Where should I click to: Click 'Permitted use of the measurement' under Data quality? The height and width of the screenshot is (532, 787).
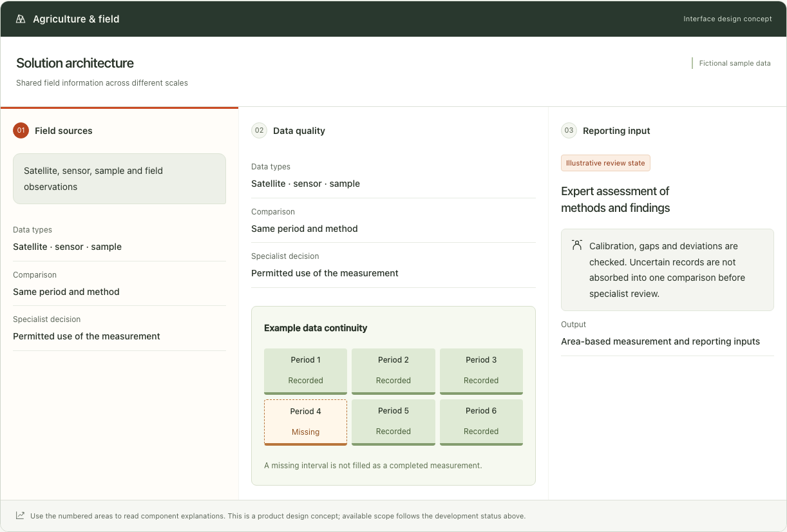[x=325, y=273]
